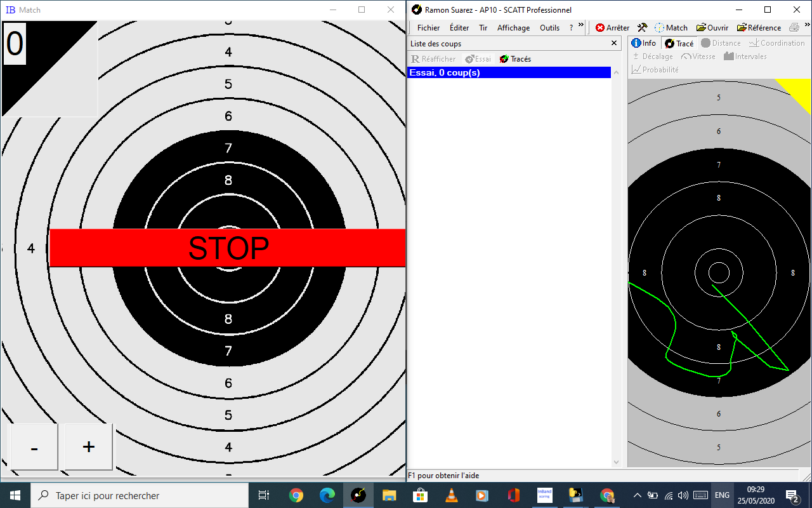Select the 'Essai, 0 coup(s)' row
The height and width of the screenshot is (508, 812).
[x=509, y=72]
